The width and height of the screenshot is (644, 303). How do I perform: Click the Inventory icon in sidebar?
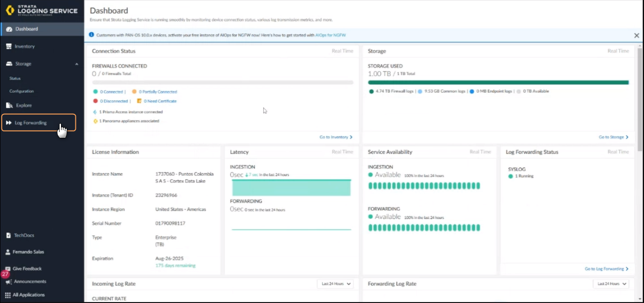[x=9, y=47]
